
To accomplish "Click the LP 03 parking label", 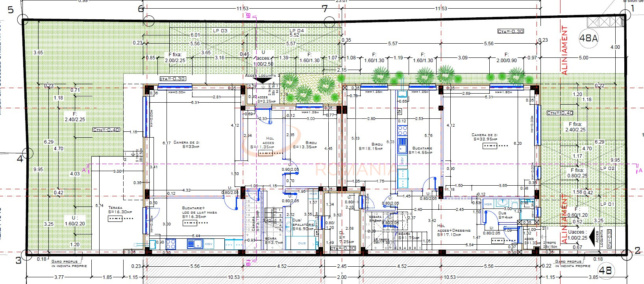I will [x=220, y=31].
